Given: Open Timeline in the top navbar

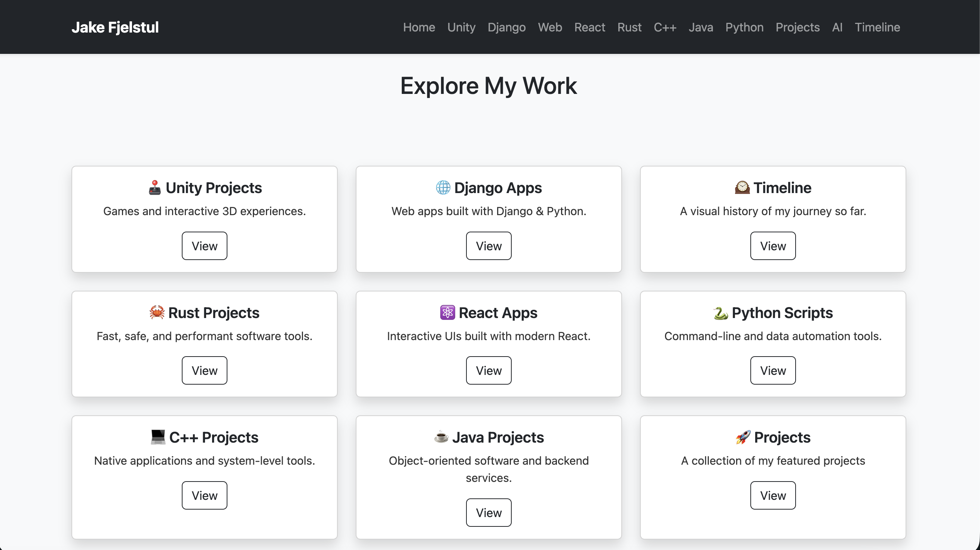Looking at the screenshot, I should 877,27.
